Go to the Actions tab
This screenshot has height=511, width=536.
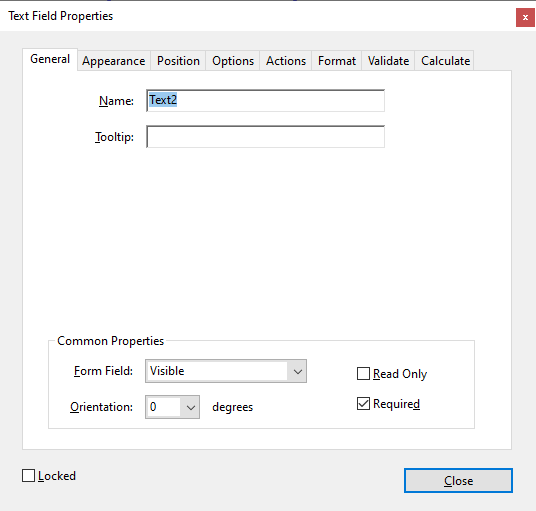pos(286,61)
